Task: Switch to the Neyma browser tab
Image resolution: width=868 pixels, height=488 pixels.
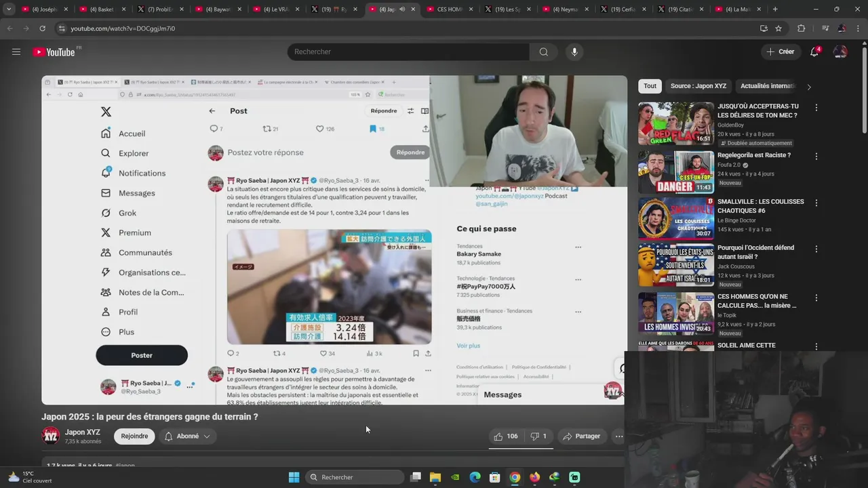Action: [x=566, y=9]
